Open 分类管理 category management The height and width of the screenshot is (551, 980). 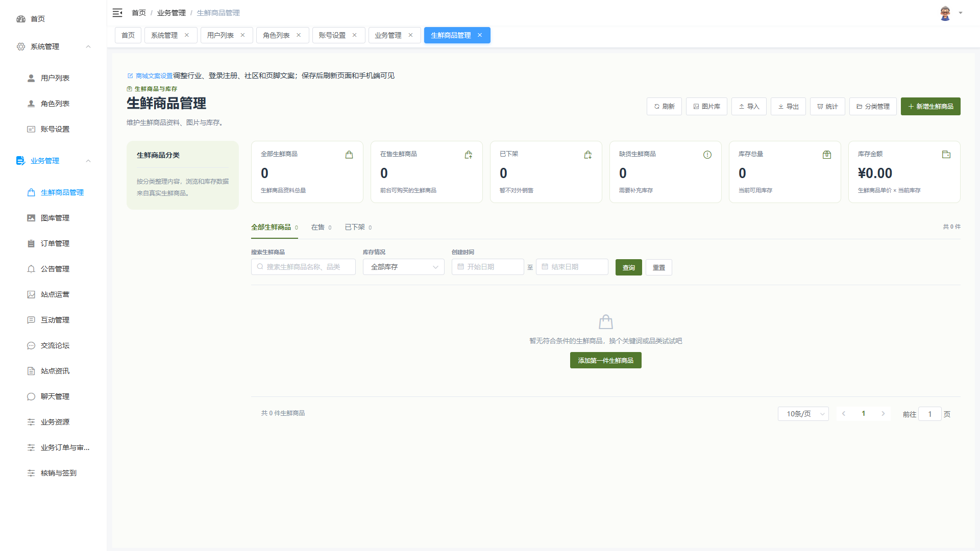click(x=873, y=106)
